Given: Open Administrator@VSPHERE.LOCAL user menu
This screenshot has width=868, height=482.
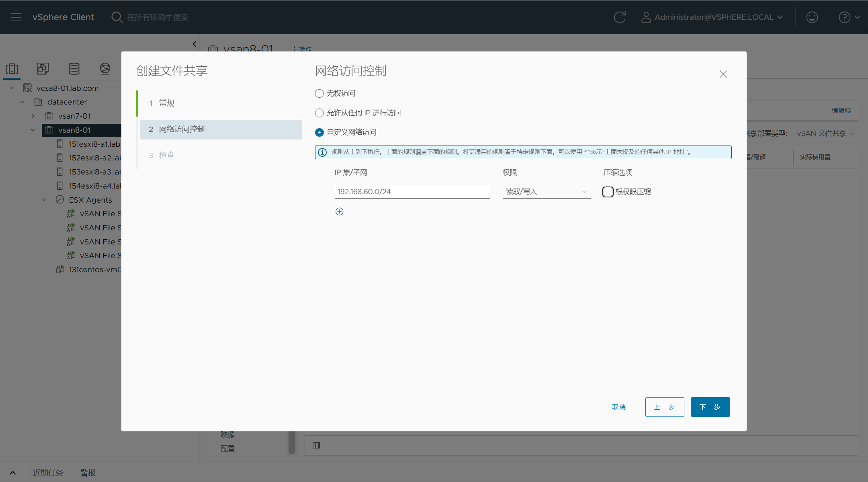Looking at the screenshot, I should click(x=712, y=17).
